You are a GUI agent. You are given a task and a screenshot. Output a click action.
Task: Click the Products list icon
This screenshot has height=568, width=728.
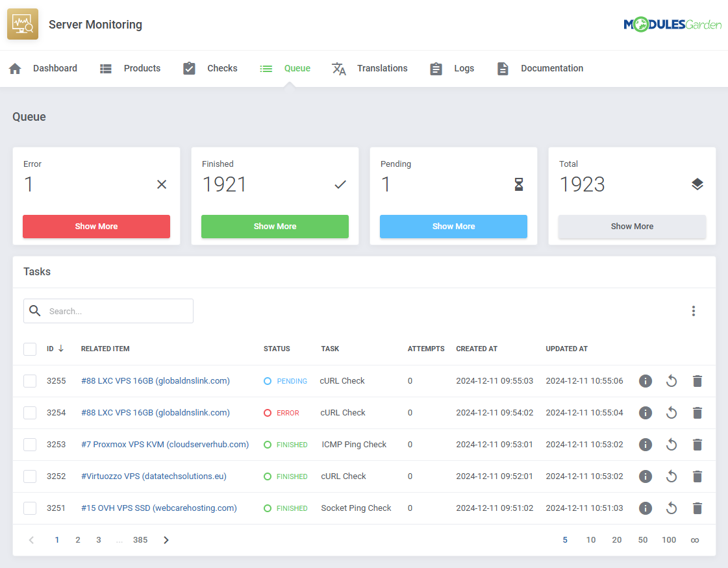(106, 69)
